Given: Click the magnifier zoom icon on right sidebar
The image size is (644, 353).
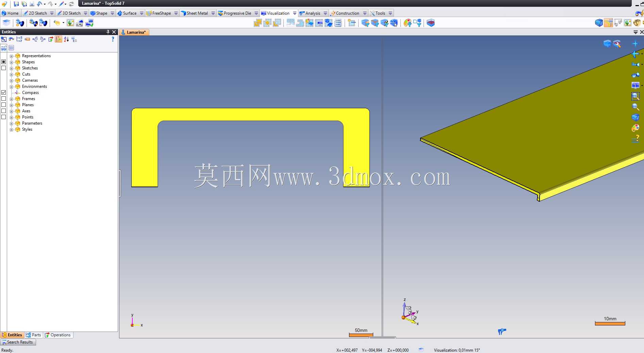Looking at the screenshot, I should tap(635, 107).
